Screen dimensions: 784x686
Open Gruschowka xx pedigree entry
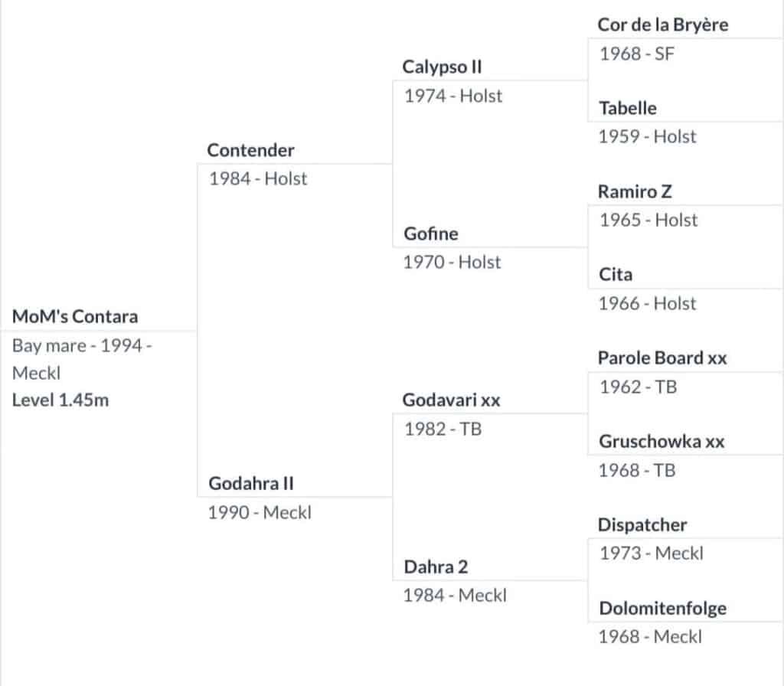click(x=662, y=442)
